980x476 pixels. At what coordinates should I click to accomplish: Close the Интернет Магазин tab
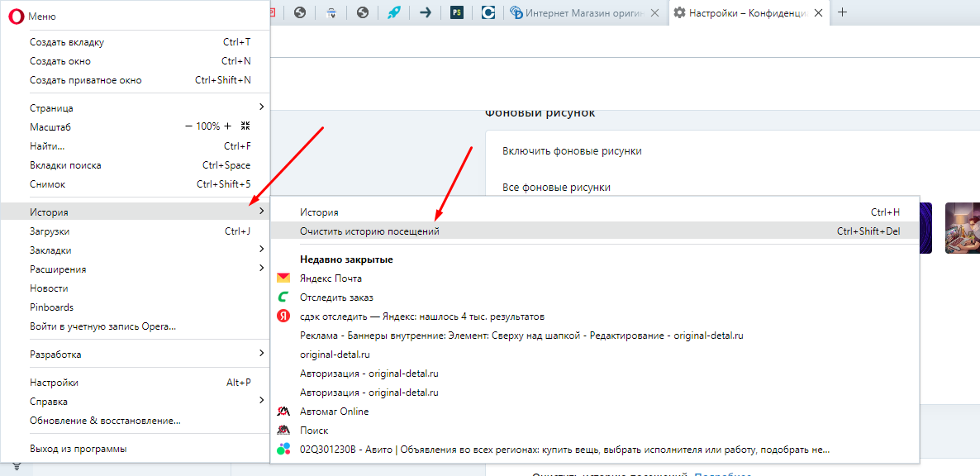coord(654,13)
